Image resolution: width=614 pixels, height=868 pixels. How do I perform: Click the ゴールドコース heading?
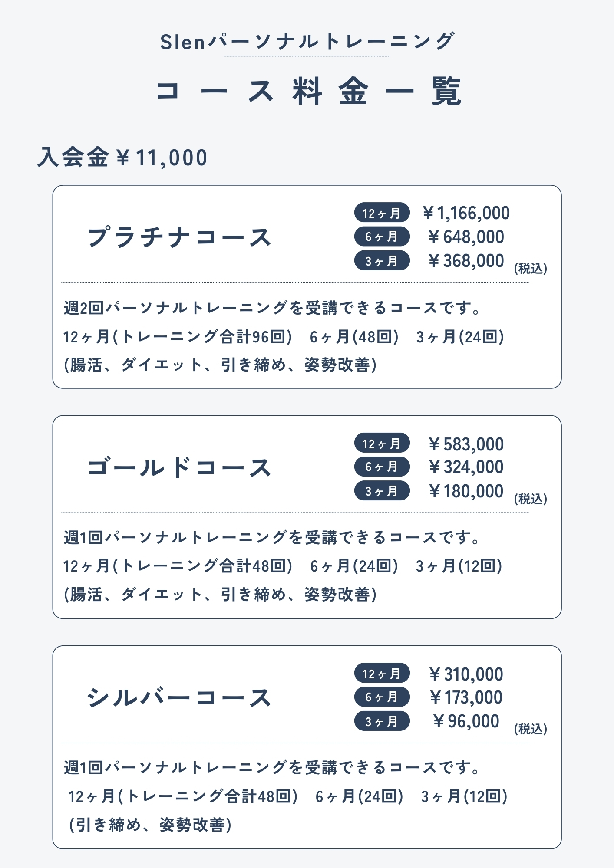(179, 468)
